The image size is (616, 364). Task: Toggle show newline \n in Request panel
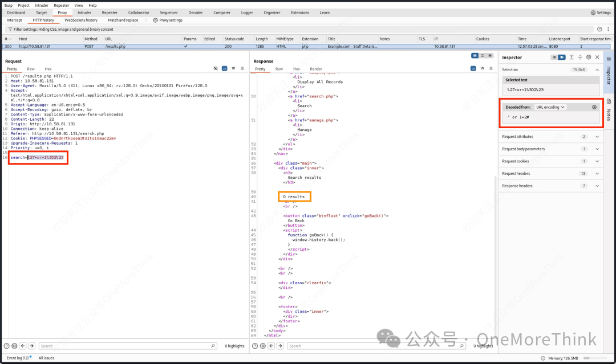pyautogui.click(x=233, y=68)
